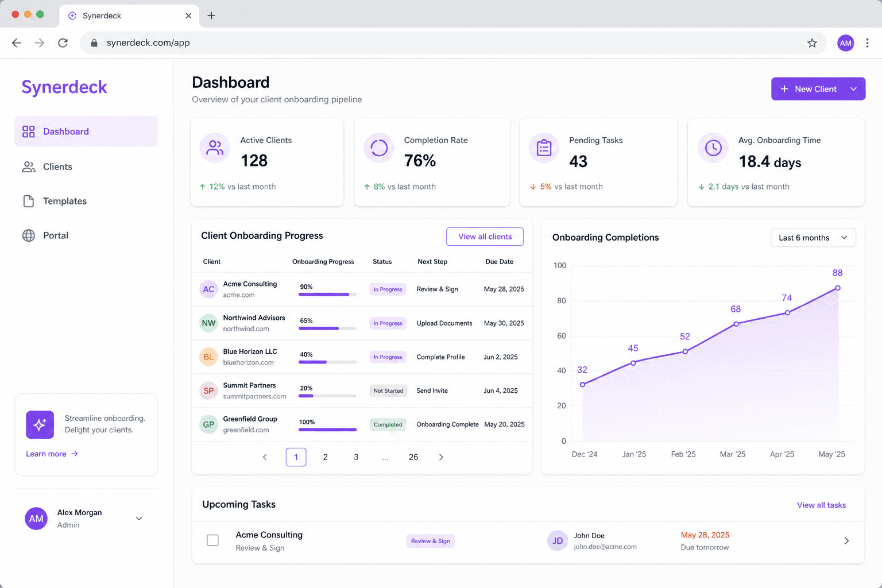882x588 pixels.
Task: Click the Dec '24 data point on chart
Action: (x=583, y=385)
